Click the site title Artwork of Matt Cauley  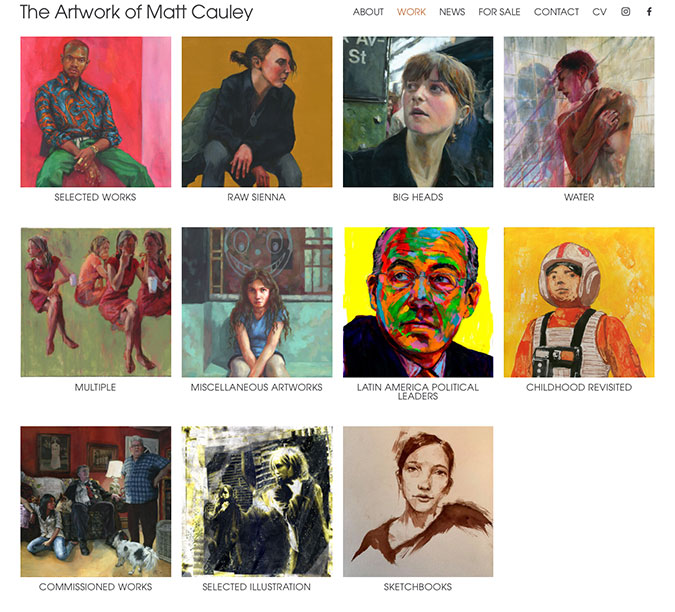(x=136, y=12)
